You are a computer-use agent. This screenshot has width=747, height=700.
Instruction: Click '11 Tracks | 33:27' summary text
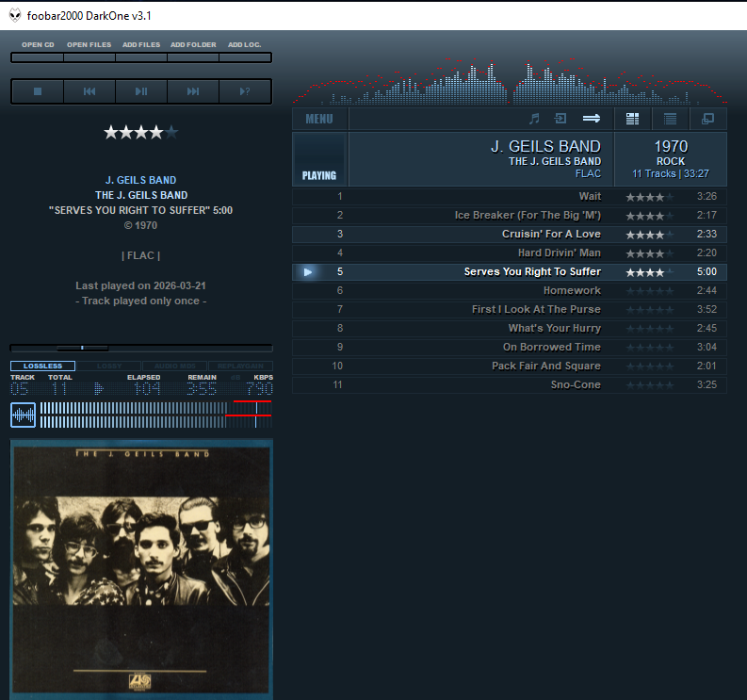point(671,174)
